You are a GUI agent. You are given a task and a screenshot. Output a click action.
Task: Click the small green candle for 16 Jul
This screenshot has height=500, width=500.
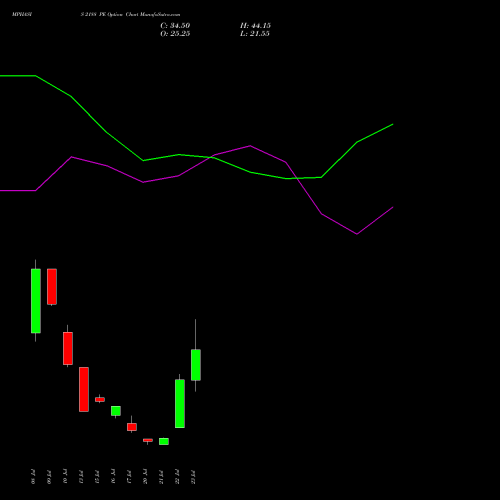[116, 411]
